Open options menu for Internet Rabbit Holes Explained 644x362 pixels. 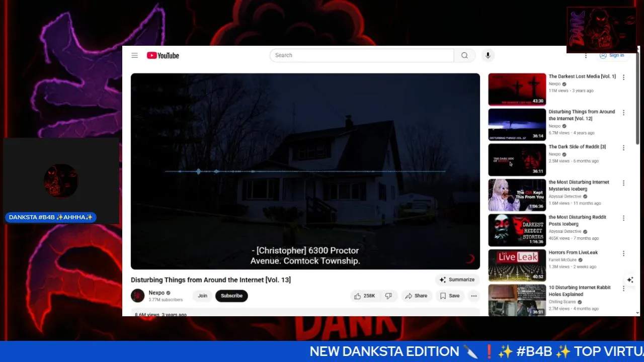coord(623,289)
